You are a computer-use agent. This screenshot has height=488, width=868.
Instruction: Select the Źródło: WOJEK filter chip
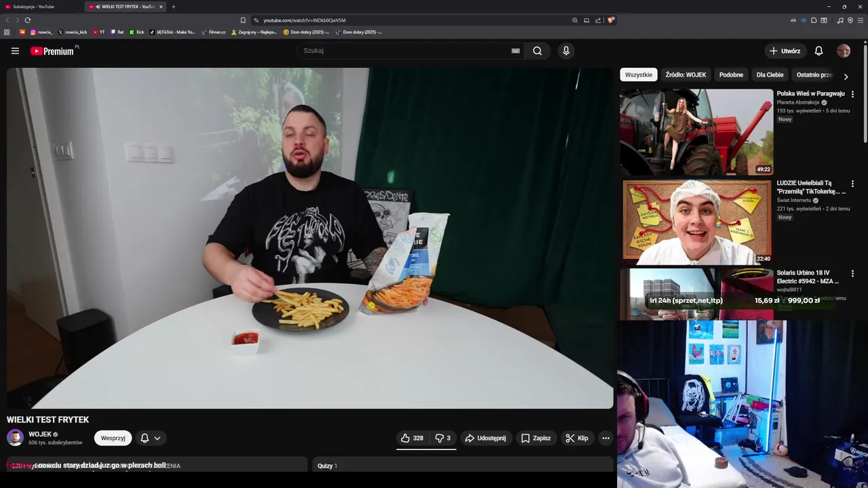(x=686, y=75)
